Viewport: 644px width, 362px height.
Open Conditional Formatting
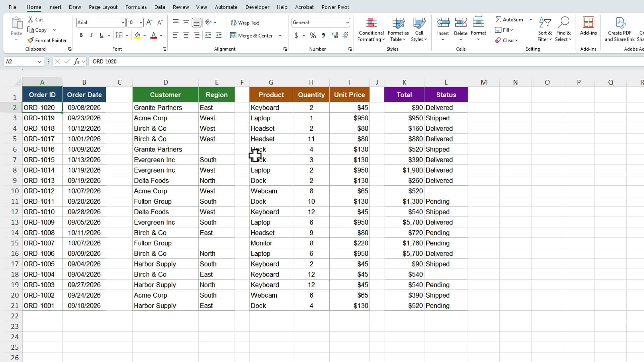371,29
